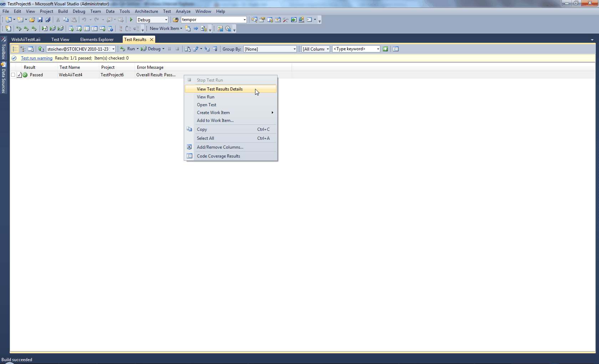Screen dimensions: 599x364
Task: Open the Architecture menu
Action: point(146,11)
